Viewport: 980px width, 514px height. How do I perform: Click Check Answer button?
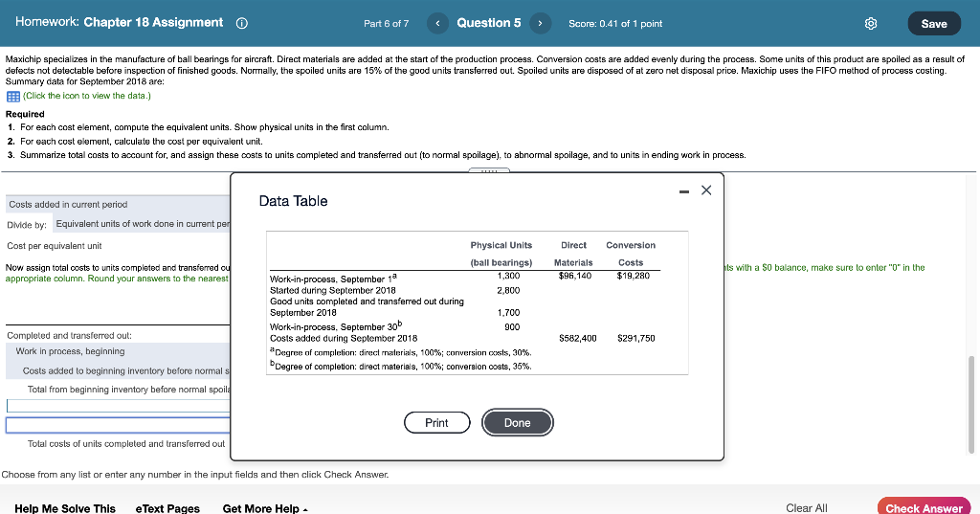[x=924, y=507]
